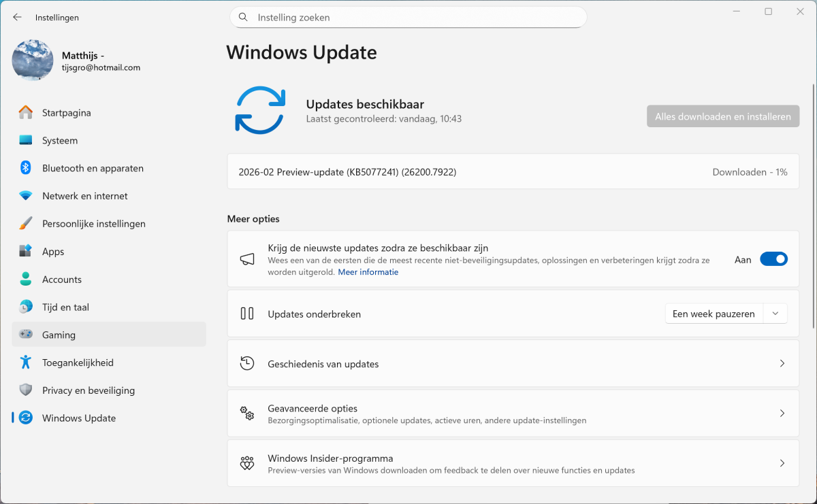Open the Meer informatie link

coord(368,272)
